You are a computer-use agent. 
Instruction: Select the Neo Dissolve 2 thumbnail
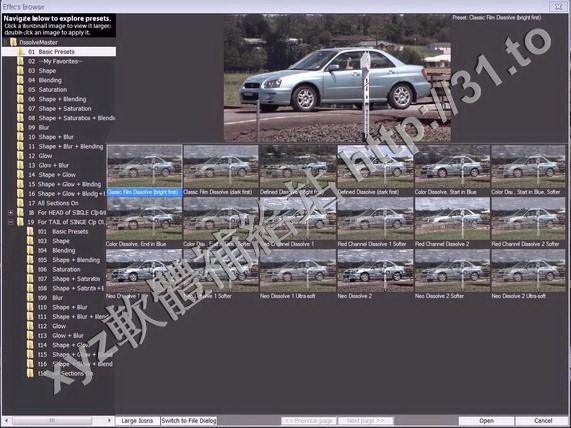click(375, 271)
